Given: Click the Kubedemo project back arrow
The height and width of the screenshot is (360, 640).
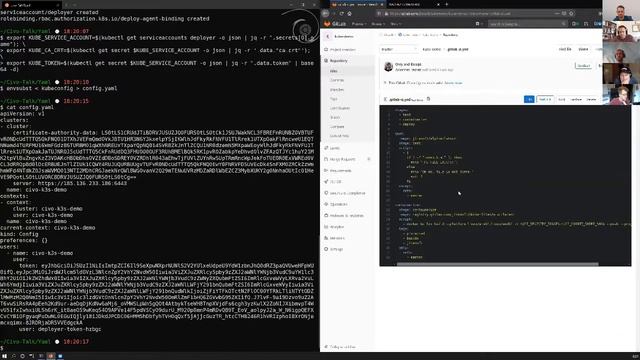Looking at the screenshot, I should click(x=327, y=36).
